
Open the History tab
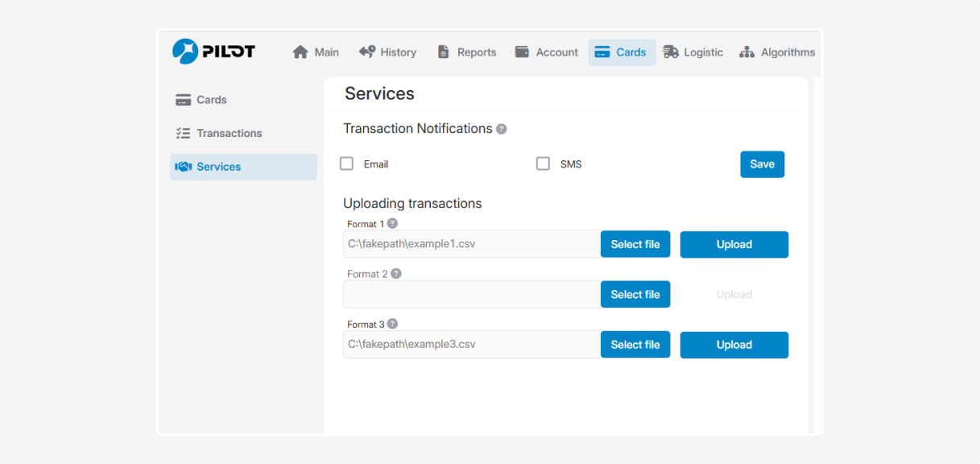tap(387, 52)
